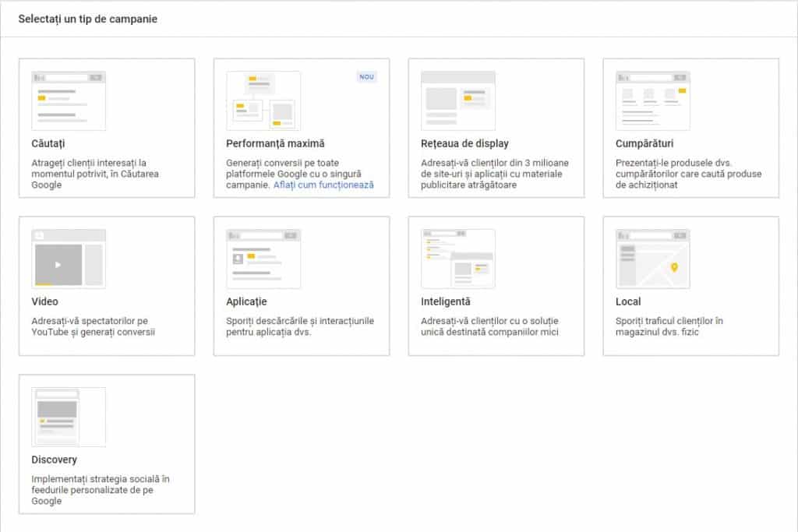798x532 pixels.
Task: Pick the 'Video' campaign type label
Action: coord(44,302)
